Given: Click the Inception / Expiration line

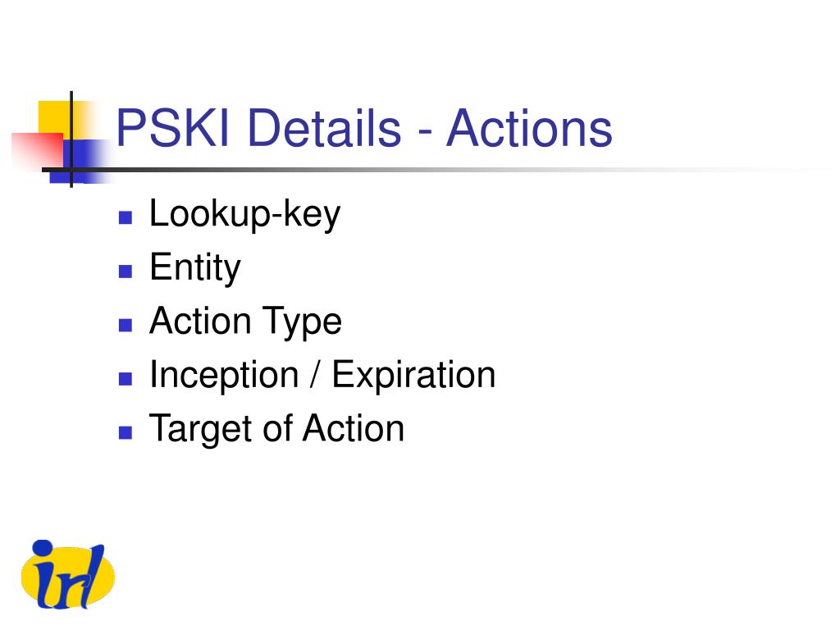Looking at the screenshot, I should tap(322, 375).
